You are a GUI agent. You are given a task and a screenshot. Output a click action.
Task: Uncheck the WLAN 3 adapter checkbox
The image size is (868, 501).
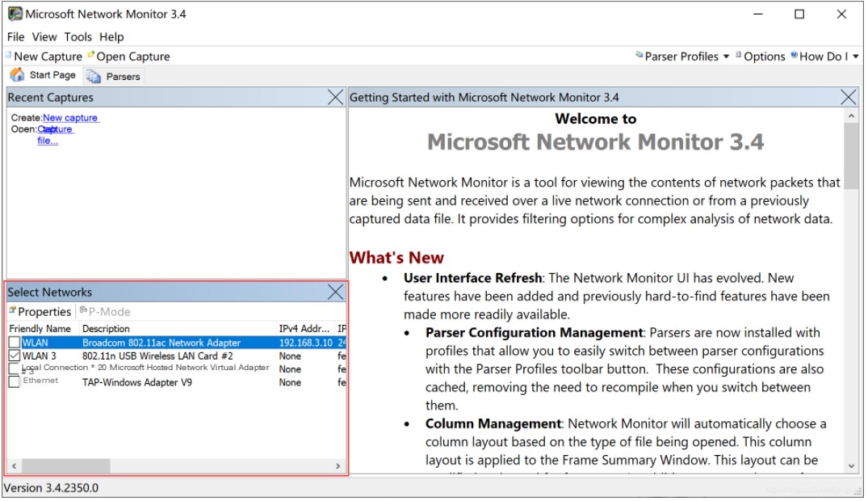[x=15, y=357]
